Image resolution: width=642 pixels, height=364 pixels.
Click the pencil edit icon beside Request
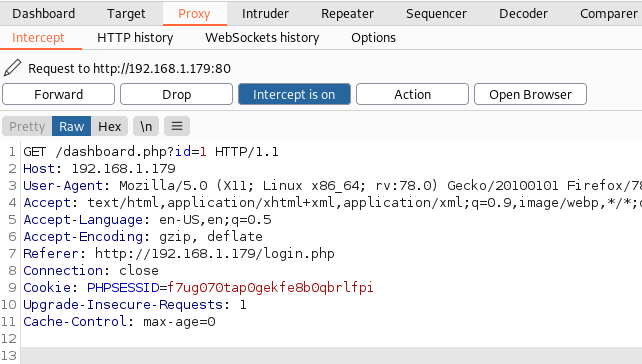coord(12,68)
